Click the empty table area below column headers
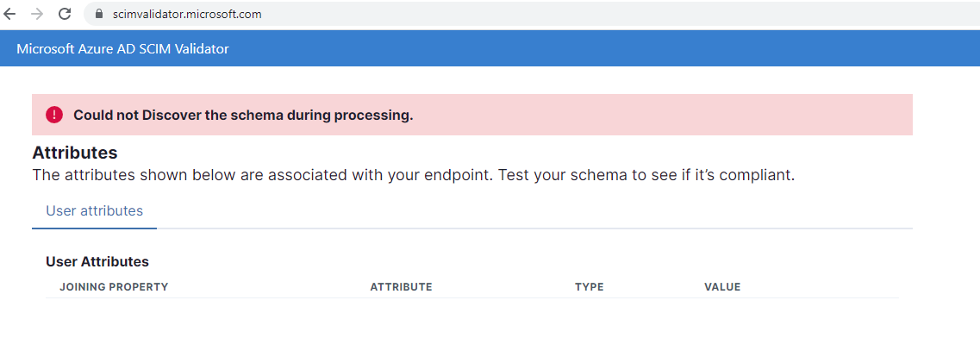The image size is (980, 363). [471, 328]
